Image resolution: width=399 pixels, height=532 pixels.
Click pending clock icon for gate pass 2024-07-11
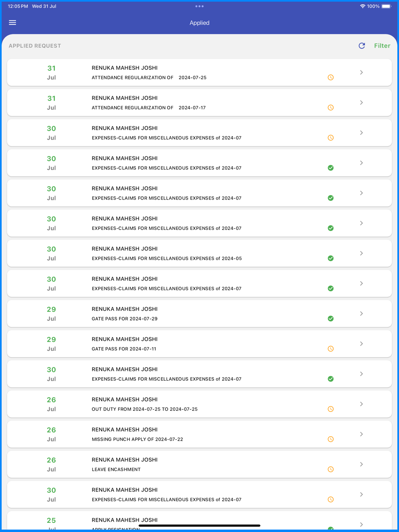[x=331, y=349]
